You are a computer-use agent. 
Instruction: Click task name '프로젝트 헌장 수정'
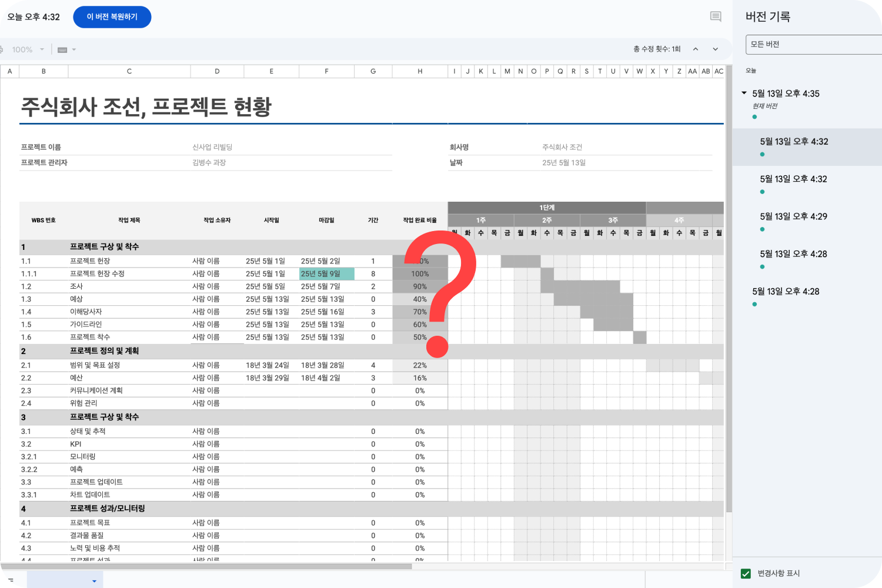pos(97,274)
